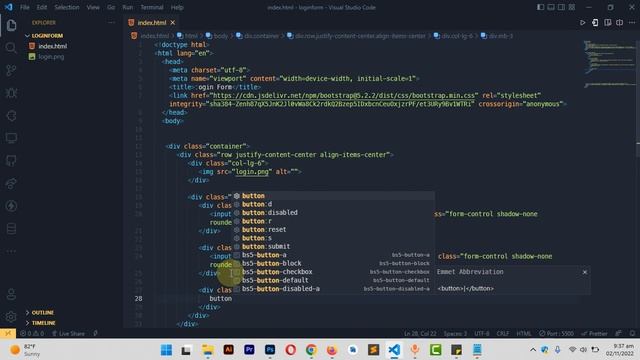The width and height of the screenshot is (640, 360).
Task: Open the Windows Start button
Action: 166,350
